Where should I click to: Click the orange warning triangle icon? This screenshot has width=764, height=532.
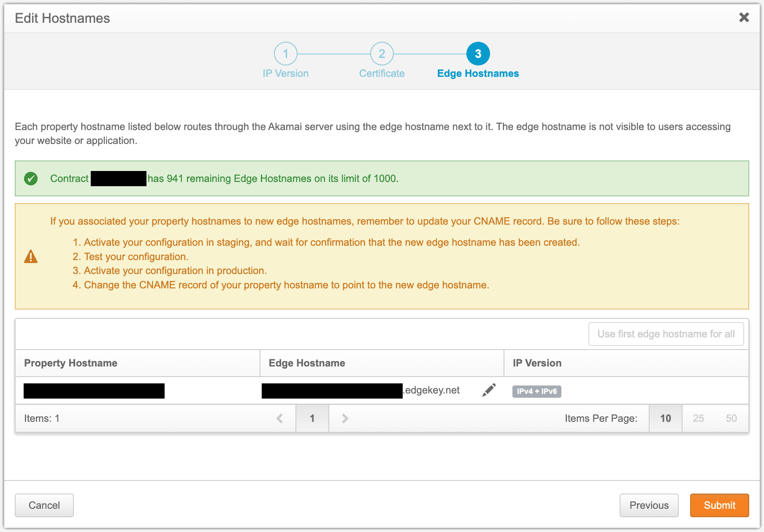pyautogui.click(x=31, y=256)
